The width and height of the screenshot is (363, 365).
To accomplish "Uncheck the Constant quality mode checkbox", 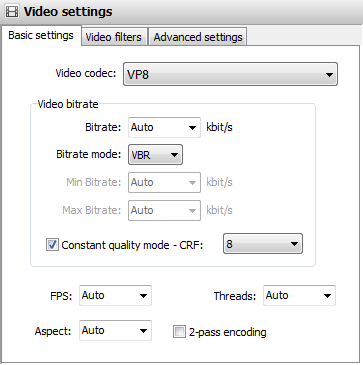I will point(52,245).
